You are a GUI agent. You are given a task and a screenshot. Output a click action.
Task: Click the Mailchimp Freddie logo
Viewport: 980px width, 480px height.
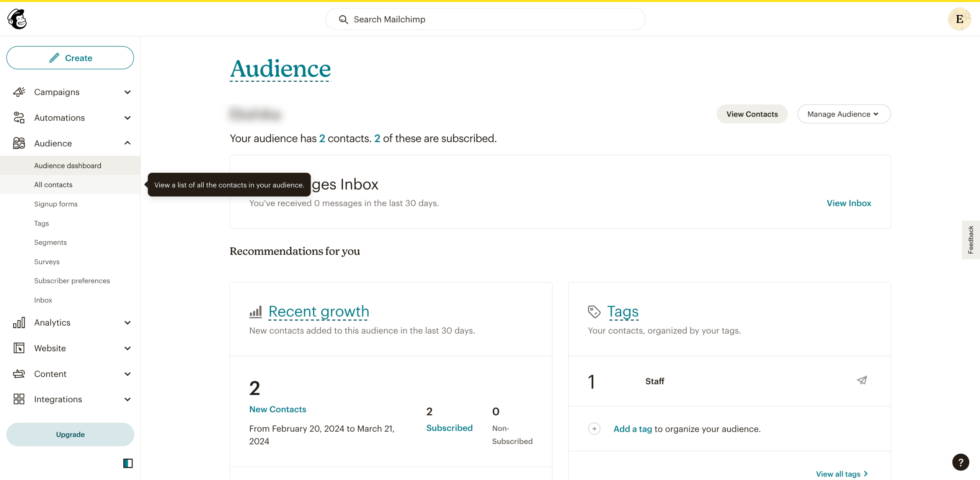pos(17,19)
